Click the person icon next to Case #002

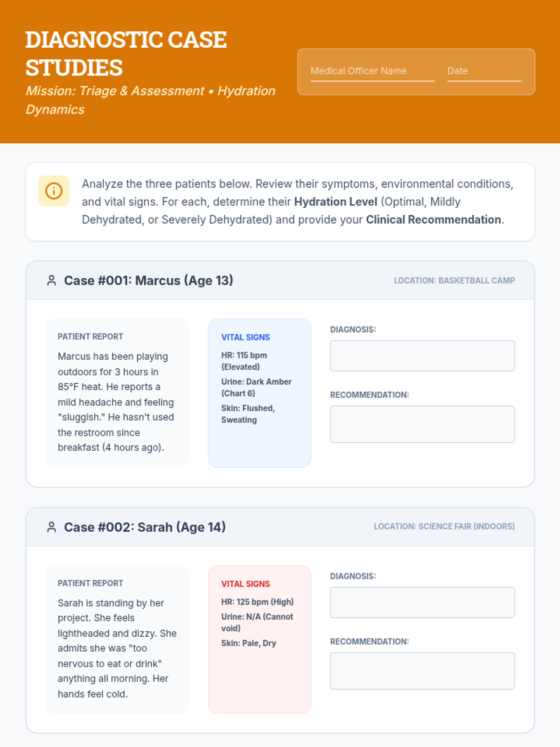(x=52, y=527)
